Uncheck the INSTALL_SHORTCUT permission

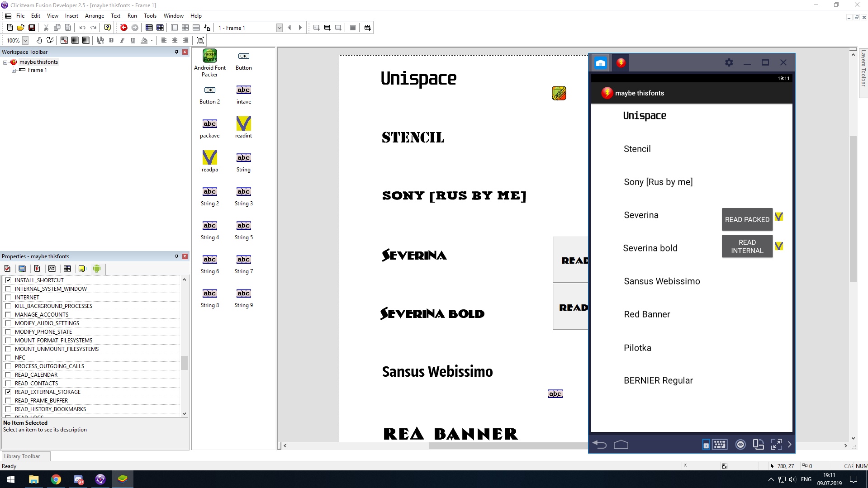8,280
